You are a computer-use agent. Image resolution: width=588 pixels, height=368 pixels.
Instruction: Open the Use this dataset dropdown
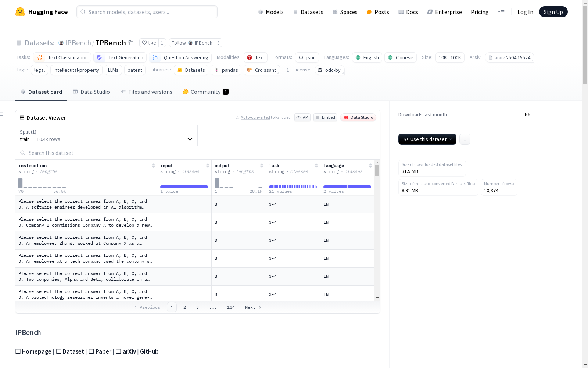coord(427,139)
